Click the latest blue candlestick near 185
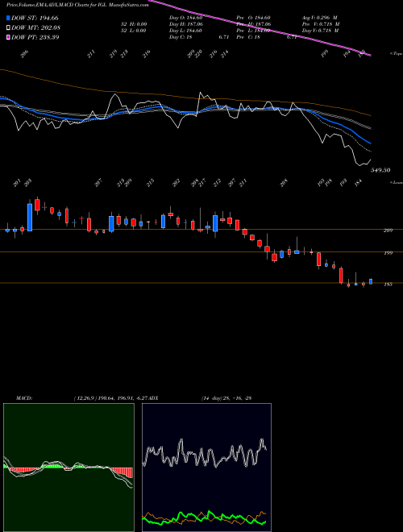403x532 pixels. 371,281
